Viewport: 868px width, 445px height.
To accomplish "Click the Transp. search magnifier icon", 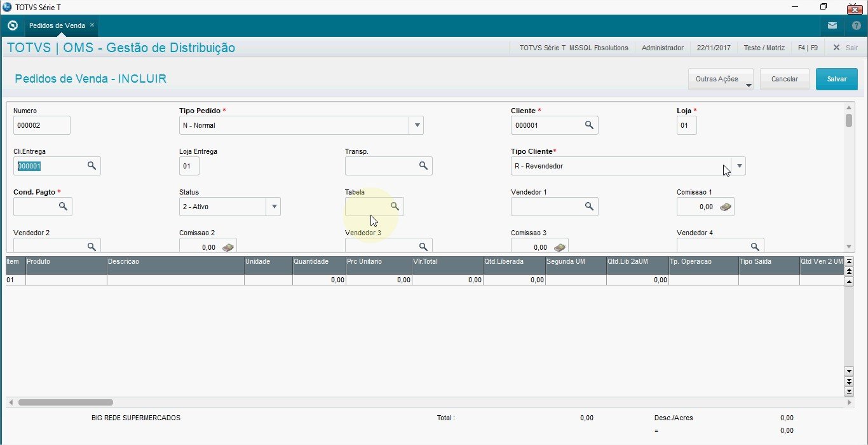I will click(x=423, y=166).
